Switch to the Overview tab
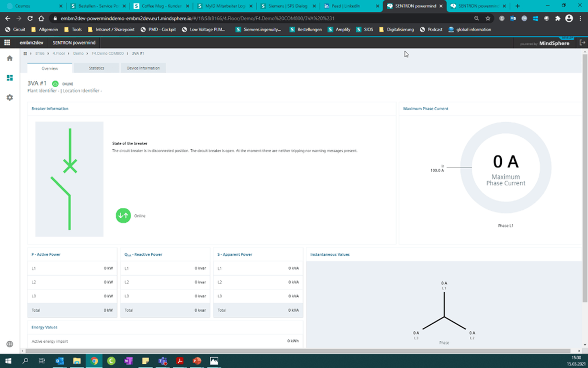The image size is (588, 368). click(50, 68)
